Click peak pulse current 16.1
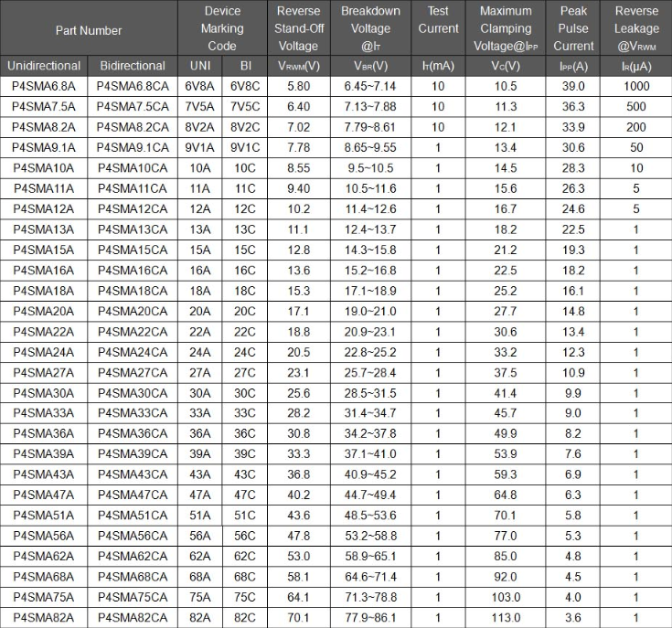 pyautogui.click(x=573, y=291)
